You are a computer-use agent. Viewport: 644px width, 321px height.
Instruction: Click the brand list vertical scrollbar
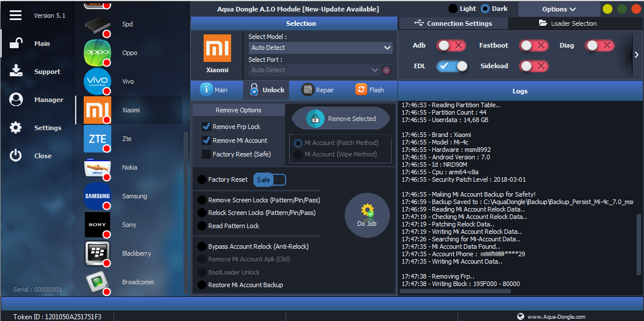pyautogui.click(x=185, y=212)
